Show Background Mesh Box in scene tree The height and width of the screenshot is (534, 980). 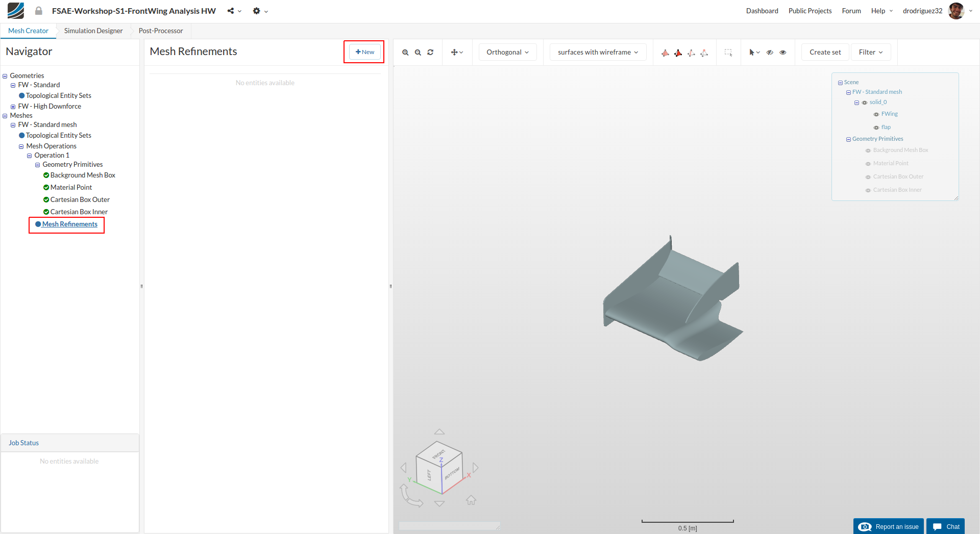868,150
